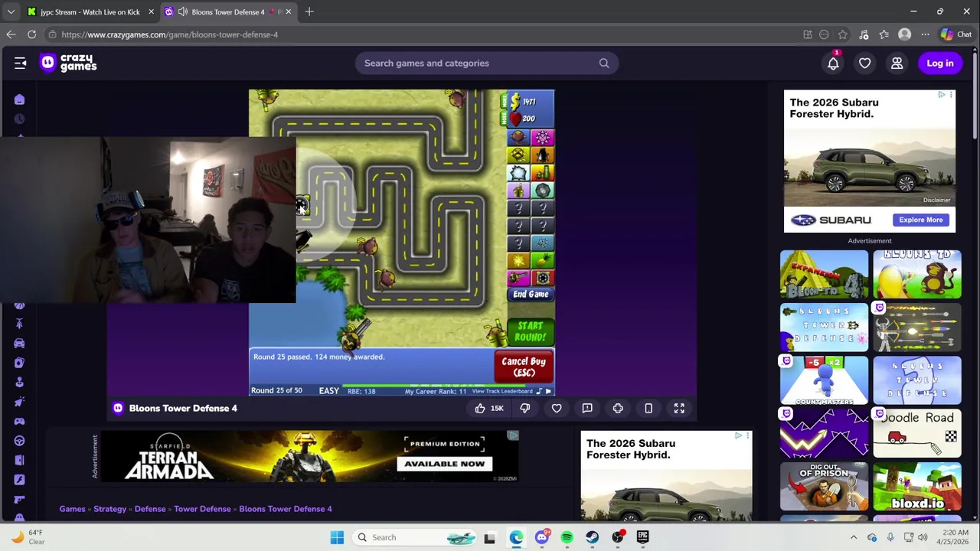This screenshot has height=551, width=980.
Task: Select the pink Tack Shooter tower icon
Action: 542,138
